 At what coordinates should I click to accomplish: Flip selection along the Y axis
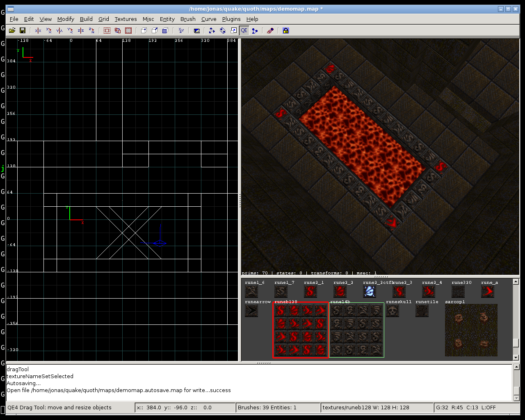pyautogui.click(x=59, y=30)
